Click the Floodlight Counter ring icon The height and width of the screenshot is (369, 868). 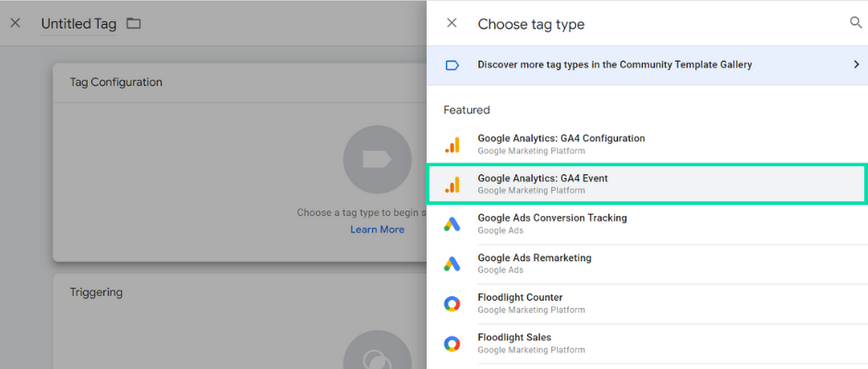(x=452, y=304)
